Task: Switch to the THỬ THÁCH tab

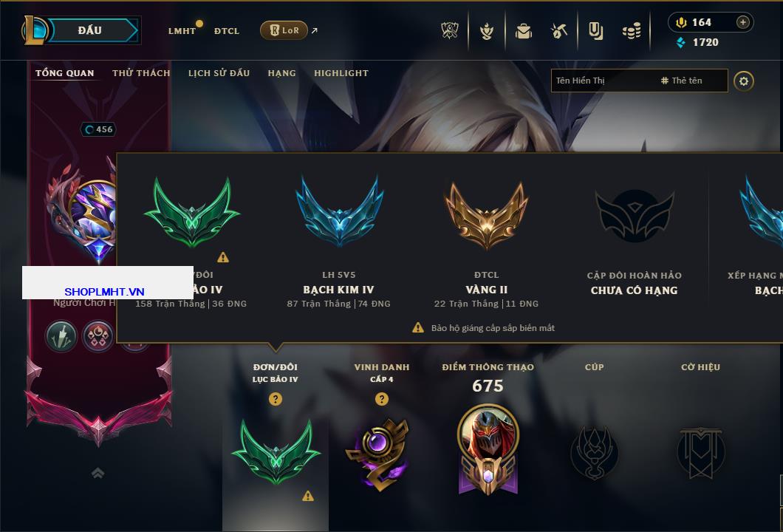Action: click(x=141, y=73)
